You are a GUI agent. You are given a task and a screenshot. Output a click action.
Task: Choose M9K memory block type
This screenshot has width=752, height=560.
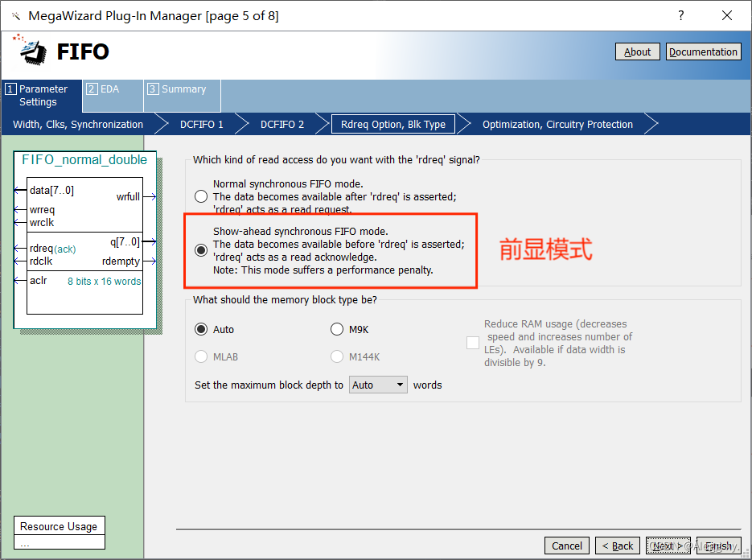pos(337,329)
